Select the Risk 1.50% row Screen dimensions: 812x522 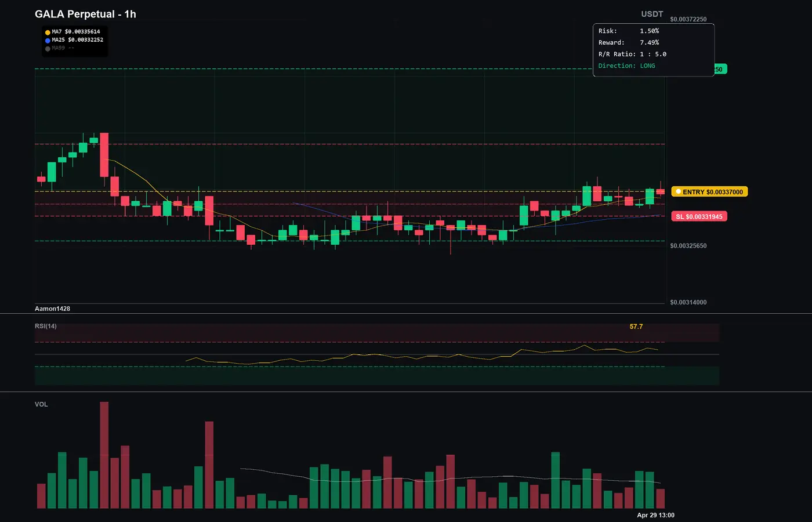pyautogui.click(x=629, y=31)
